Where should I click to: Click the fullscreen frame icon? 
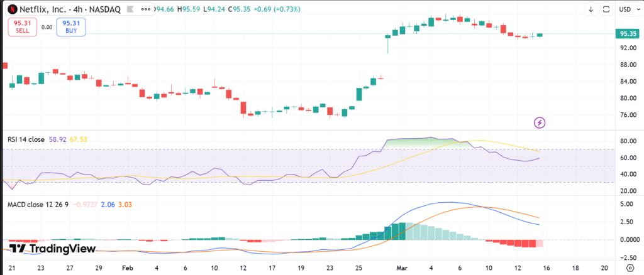[606, 9]
